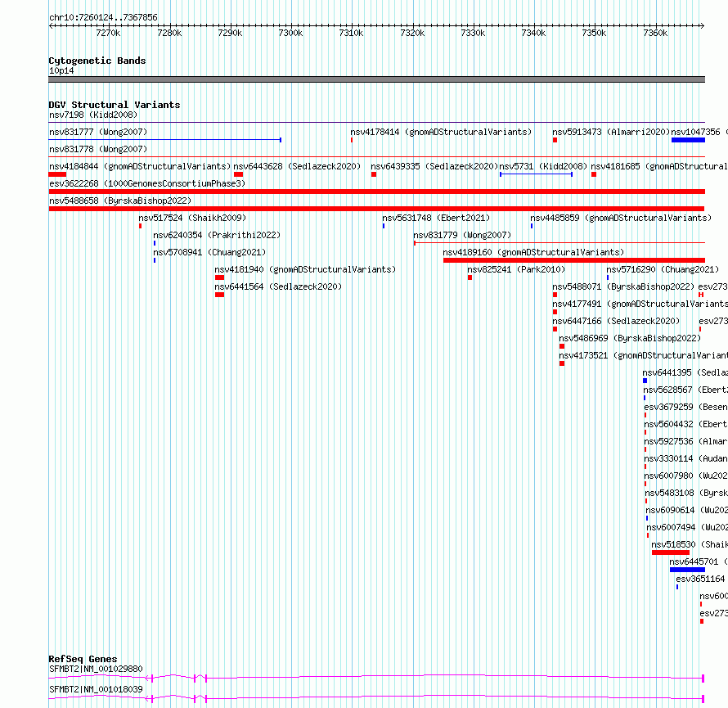
Task: Open esv3622268 1000GenomesConsortiumPhase3 label
Action: coord(147,183)
